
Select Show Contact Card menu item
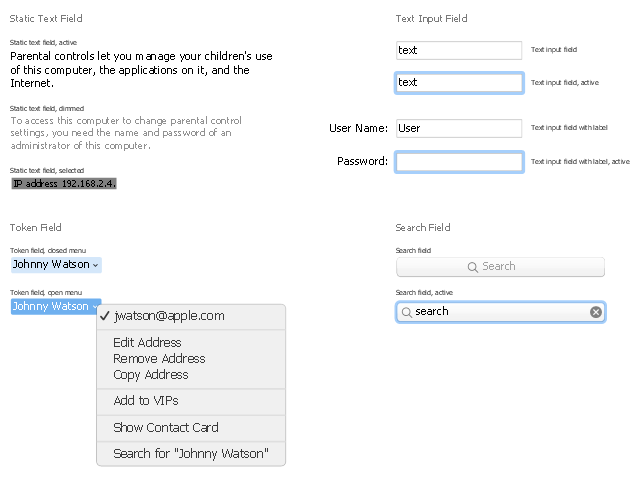point(166,428)
